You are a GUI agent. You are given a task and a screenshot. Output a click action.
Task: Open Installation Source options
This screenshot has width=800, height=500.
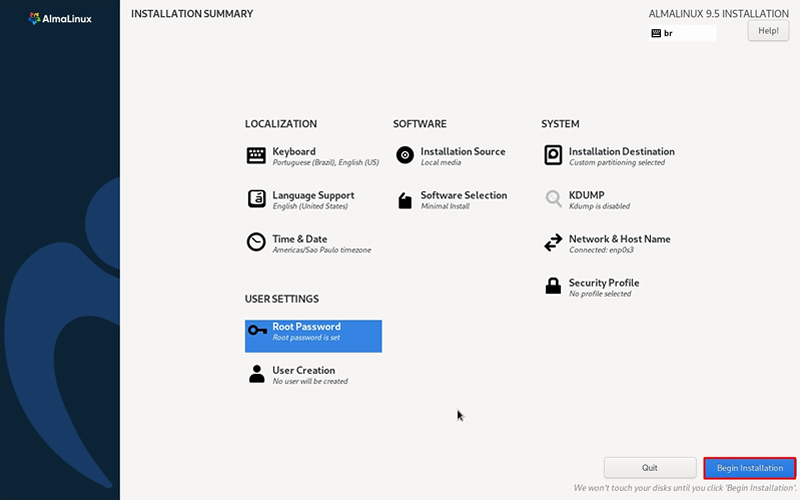[x=463, y=152]
